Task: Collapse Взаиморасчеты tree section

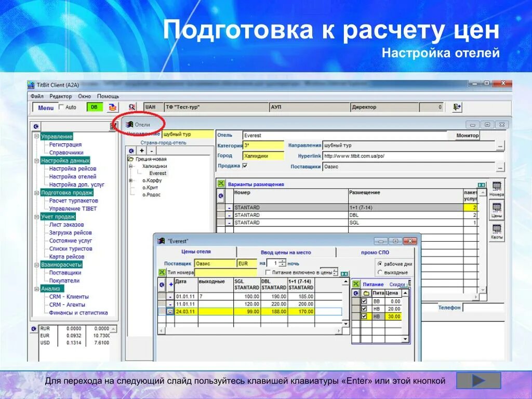Action: tap(37, 264)
